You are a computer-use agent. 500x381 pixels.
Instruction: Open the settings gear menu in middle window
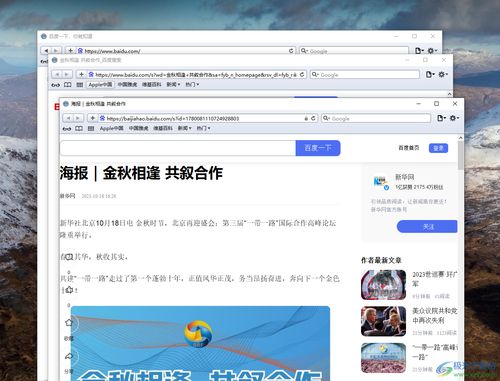click(x=443, y=74)
